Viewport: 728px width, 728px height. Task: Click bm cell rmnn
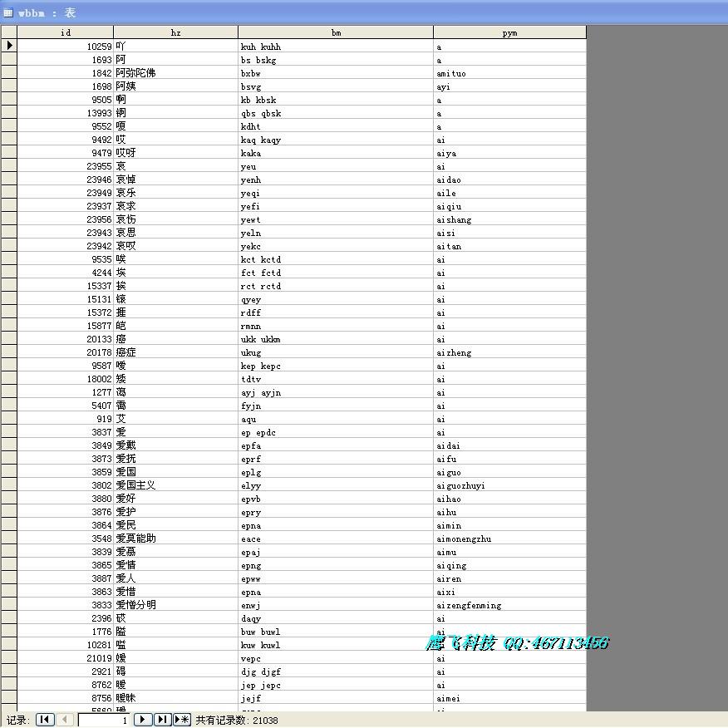336,326
